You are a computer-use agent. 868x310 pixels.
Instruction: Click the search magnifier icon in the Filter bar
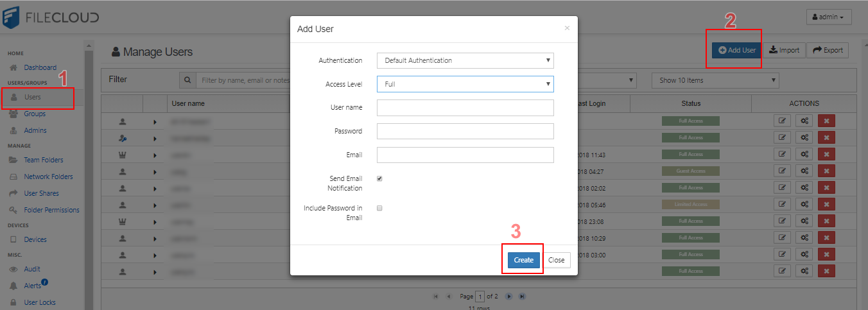(x=187, y=80)
